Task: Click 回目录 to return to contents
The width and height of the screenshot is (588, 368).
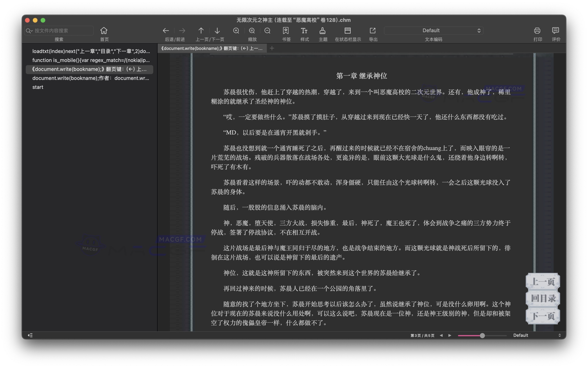Action: pyautogui.click(x=543, y=298)
